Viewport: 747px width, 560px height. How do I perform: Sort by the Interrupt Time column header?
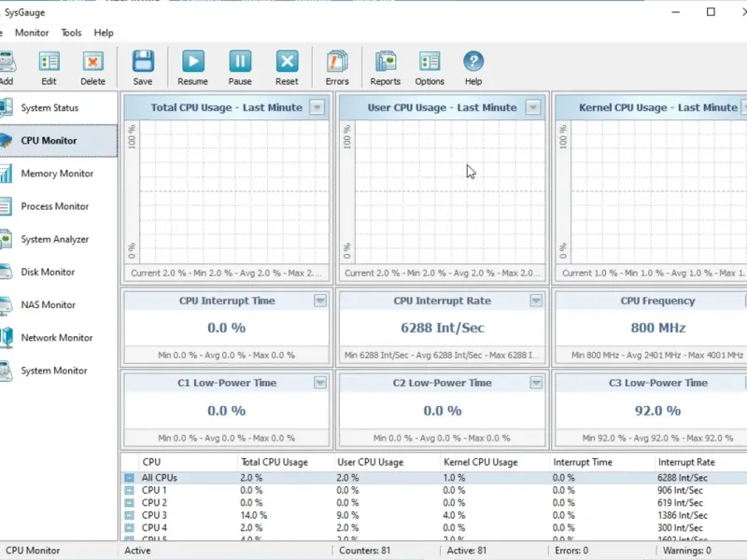(x=601, y=462)
